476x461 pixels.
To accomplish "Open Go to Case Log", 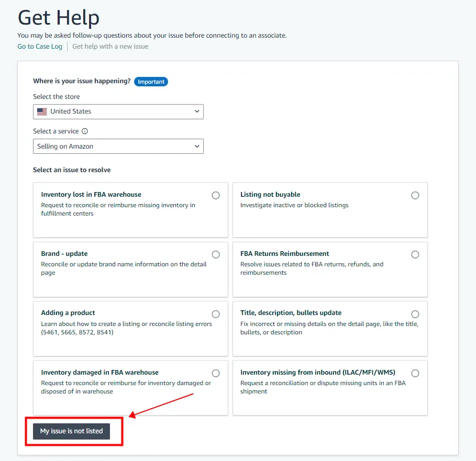I will 39,46.
